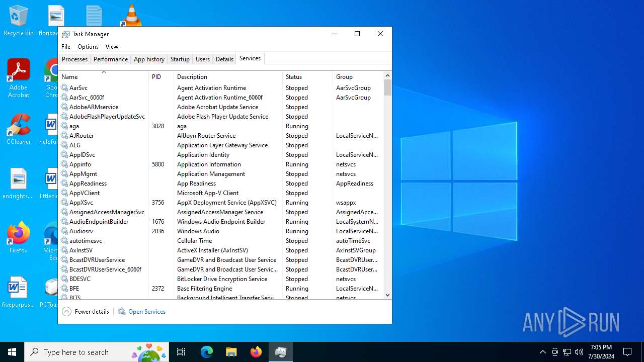The height and width of the screenshot is (362, 644).
Task: Open Firefox from the taskbar
Action: (x=256, y=352)
